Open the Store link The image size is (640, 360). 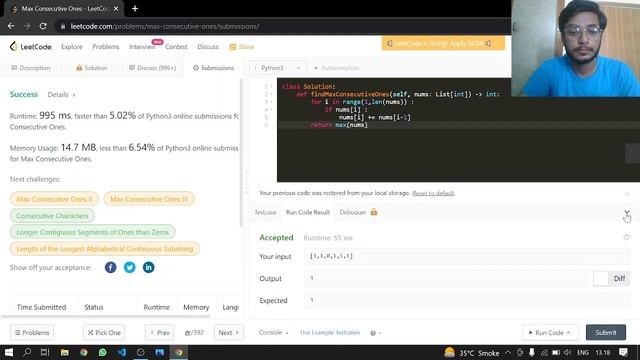242,47
